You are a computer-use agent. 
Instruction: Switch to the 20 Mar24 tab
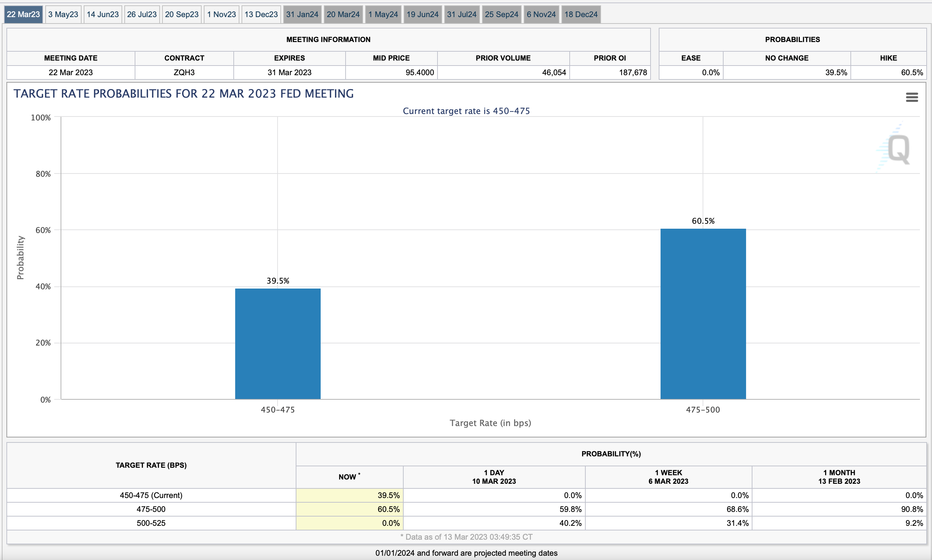coord(343,14)
